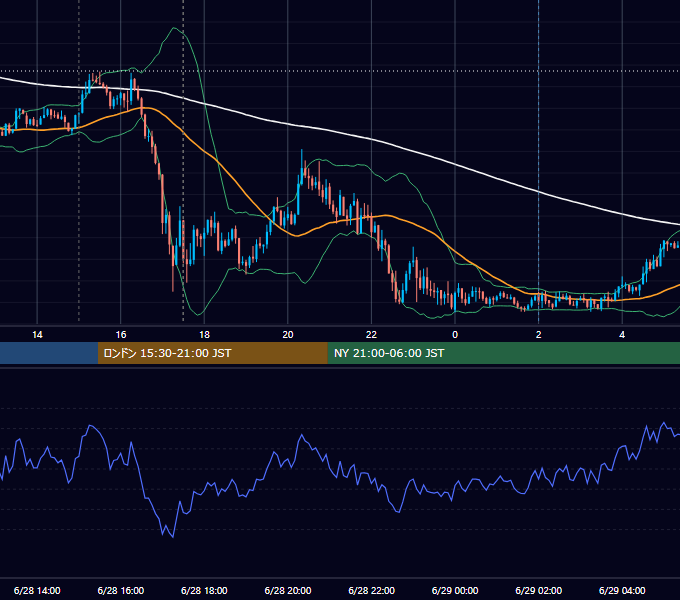Screen dimensions: 680x600
Task: Click the 16 hour label on upper time axis
Action: point(121,335)
